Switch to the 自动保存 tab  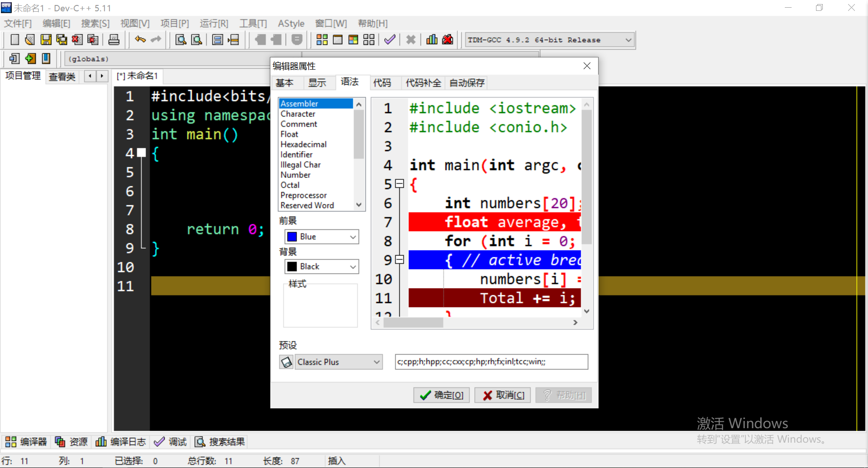pyautogui.click(x=467, y=83)
